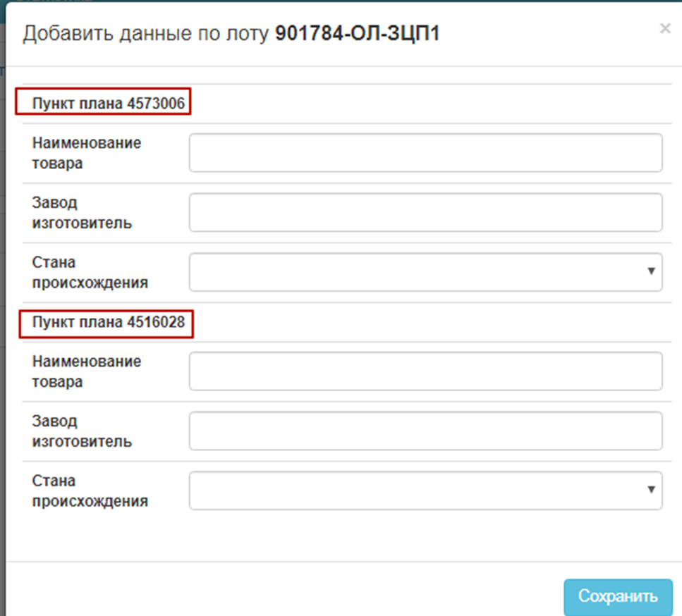Click the lot number 901784-ОЛ-ЗЦП1 in title
Screen dimensions: 682x616
coord(357,33)
